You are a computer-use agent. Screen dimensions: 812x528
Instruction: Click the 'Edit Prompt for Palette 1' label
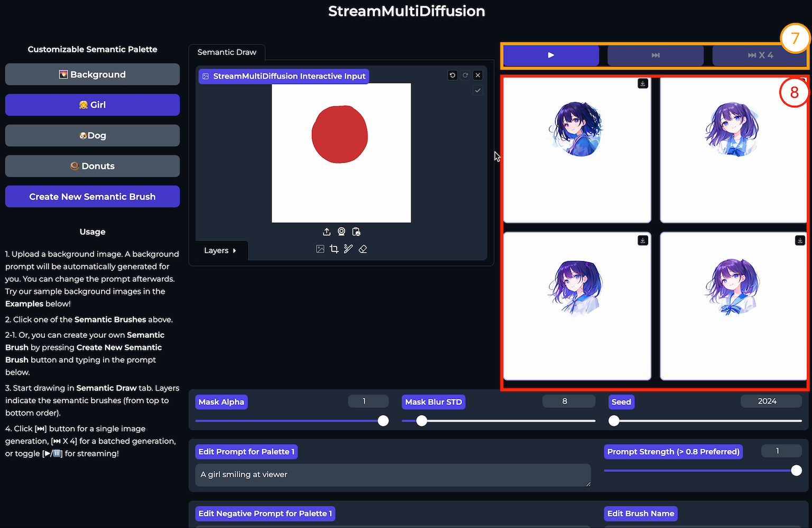pos(246,451)
